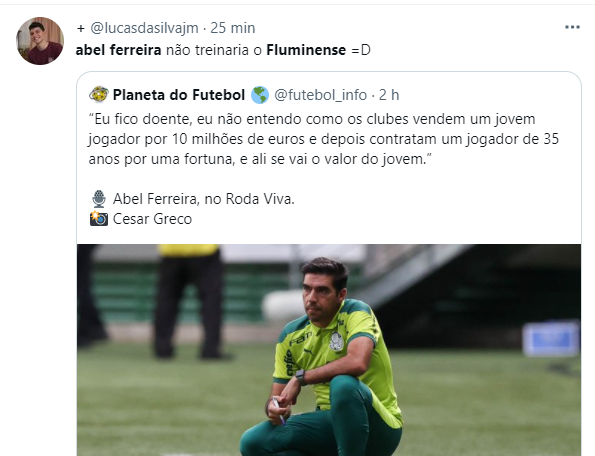Image resolution: width=595 pixels, height=456 pixels.
Task: Open Planeta do Futebol display name
Action: (179, 95)
